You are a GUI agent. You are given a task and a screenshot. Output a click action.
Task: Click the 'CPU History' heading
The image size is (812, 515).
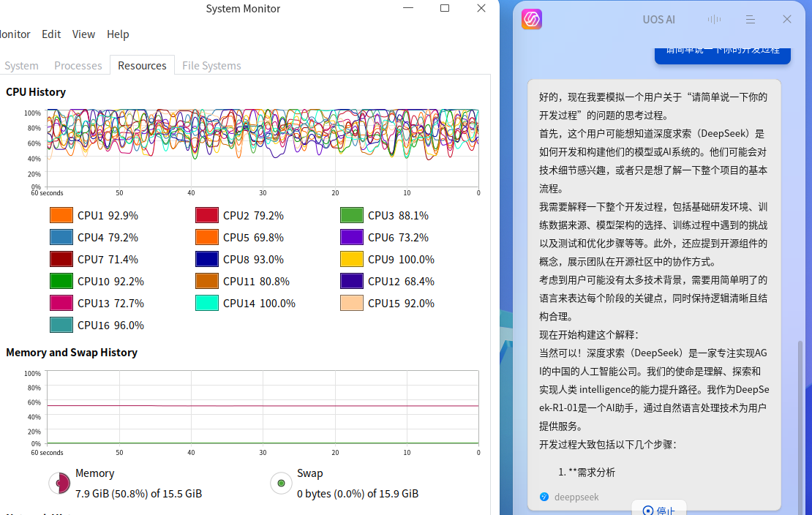pos(36,92)
